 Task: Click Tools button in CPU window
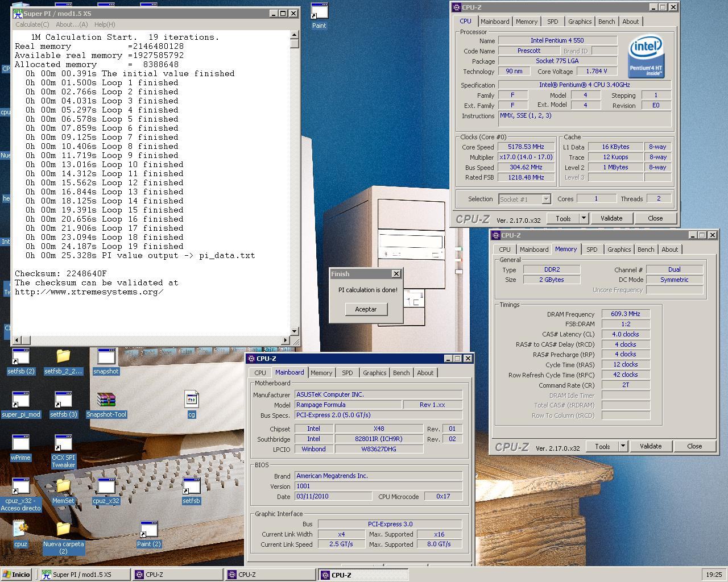563,218
